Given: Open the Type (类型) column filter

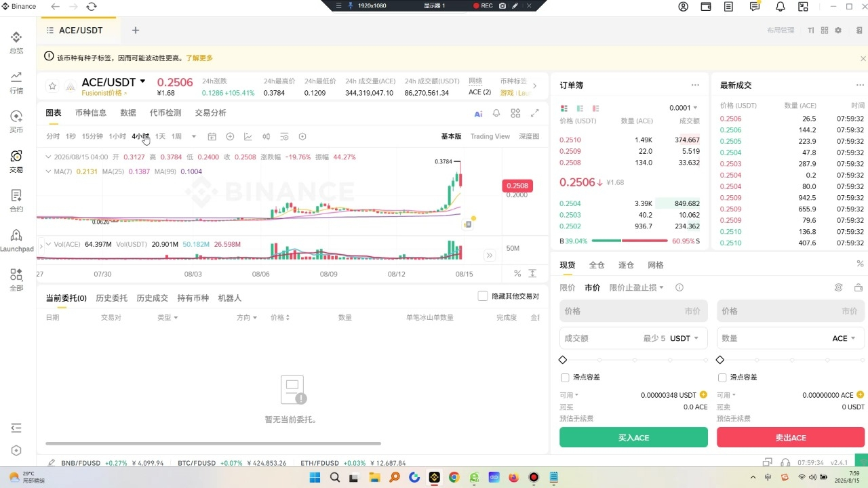Looking at the screenshot, I should [167, 317].
